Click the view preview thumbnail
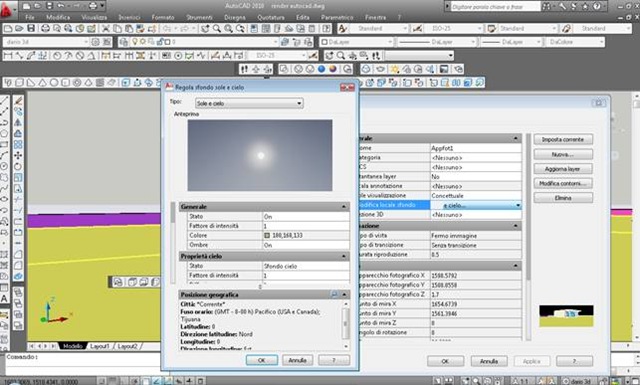The image size is (640, 385). [566, 316]
